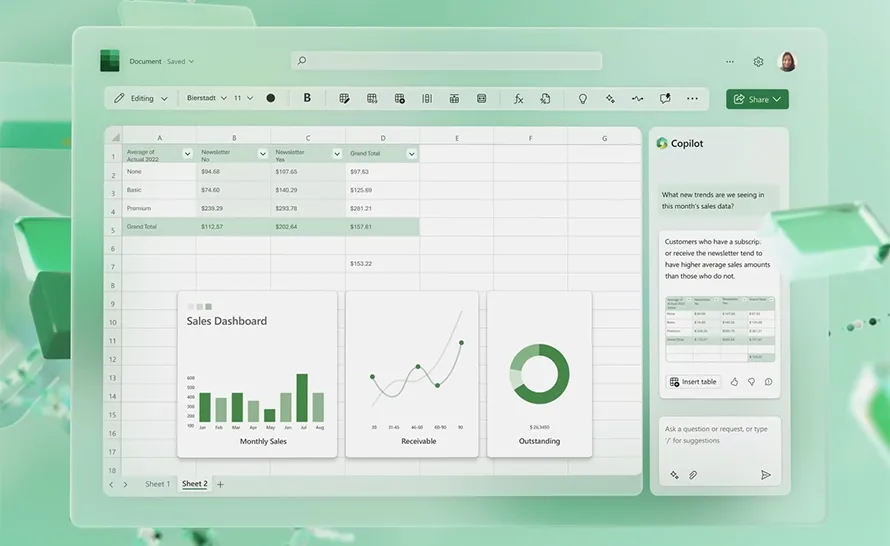
Task: Click the table settings icon
Action: pos(400,99)
